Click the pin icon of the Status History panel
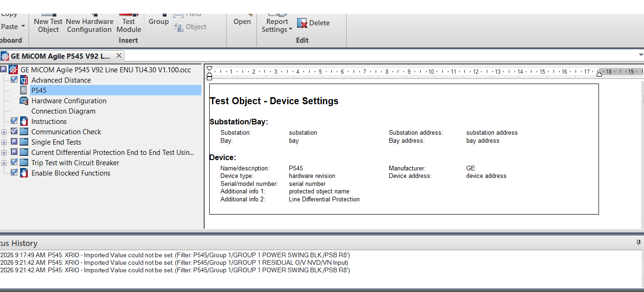 [x=638, y=243]
